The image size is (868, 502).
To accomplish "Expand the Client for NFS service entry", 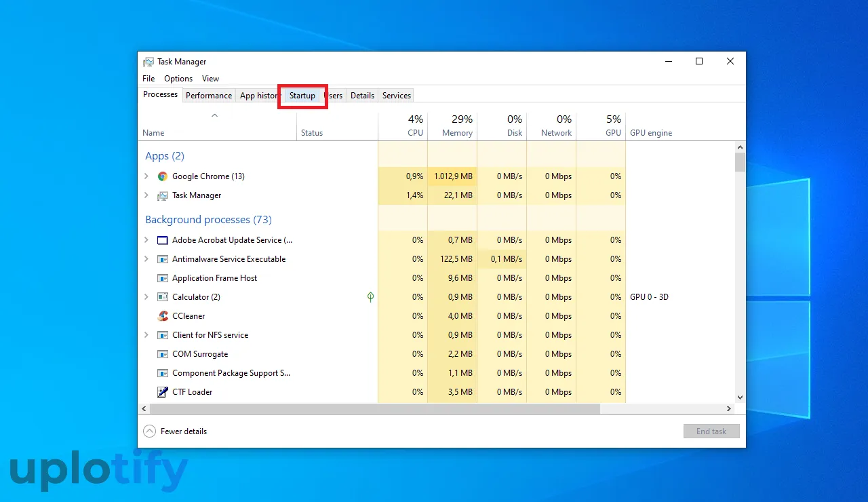I will click(x=146, y=335).
